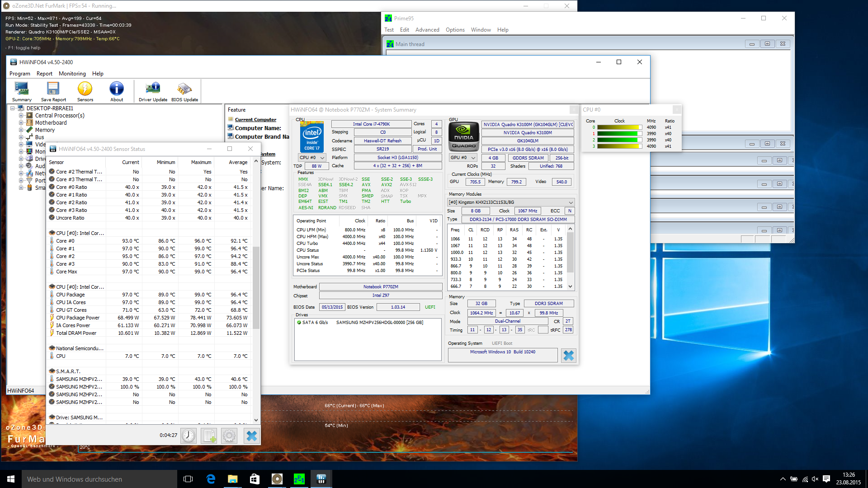This screenshot has height=488, width=868.
Task: Close System Summary with blue X button
Action: (x=568, y=356)
